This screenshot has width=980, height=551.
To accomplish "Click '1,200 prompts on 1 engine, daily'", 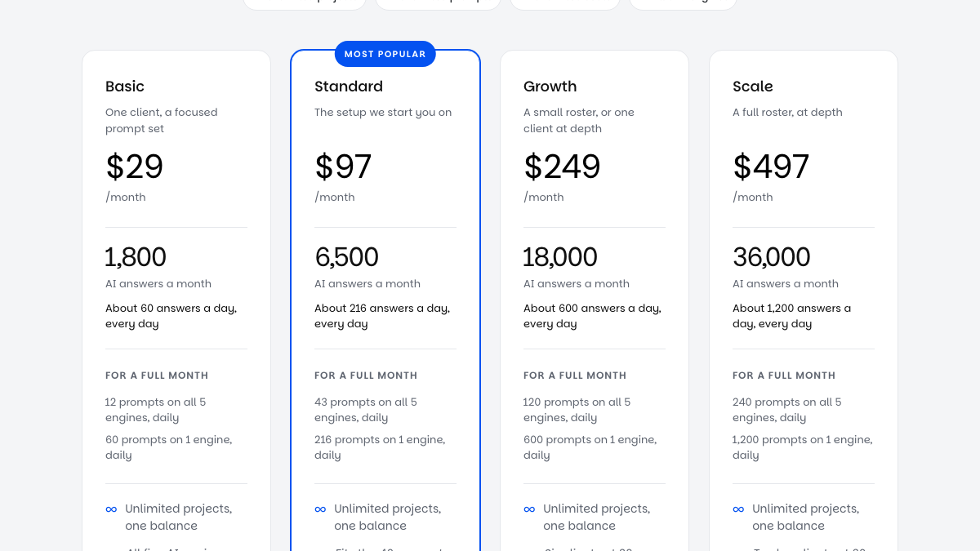I will tap(803, 447).
